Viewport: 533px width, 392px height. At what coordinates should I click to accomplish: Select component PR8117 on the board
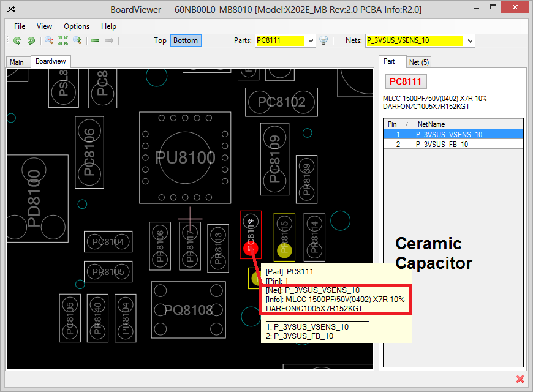pos(190,246)
